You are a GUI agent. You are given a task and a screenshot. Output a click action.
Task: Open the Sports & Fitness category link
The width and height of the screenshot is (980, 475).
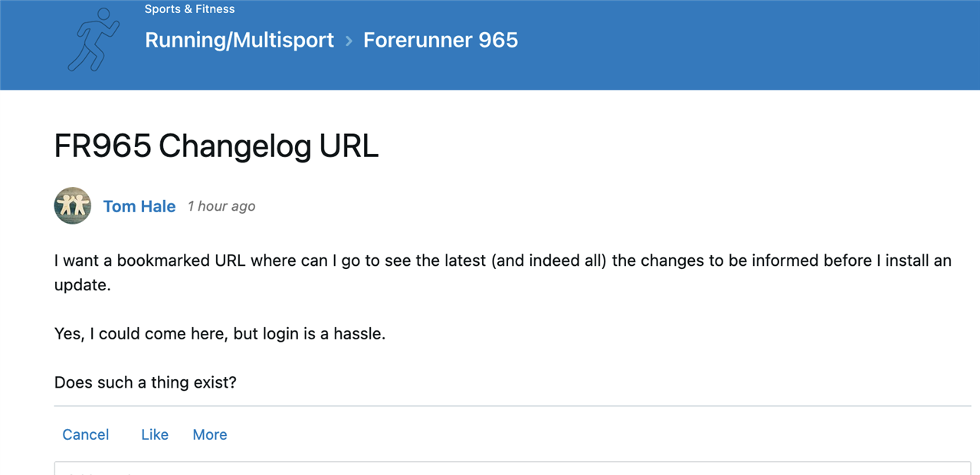pos(189,9)
